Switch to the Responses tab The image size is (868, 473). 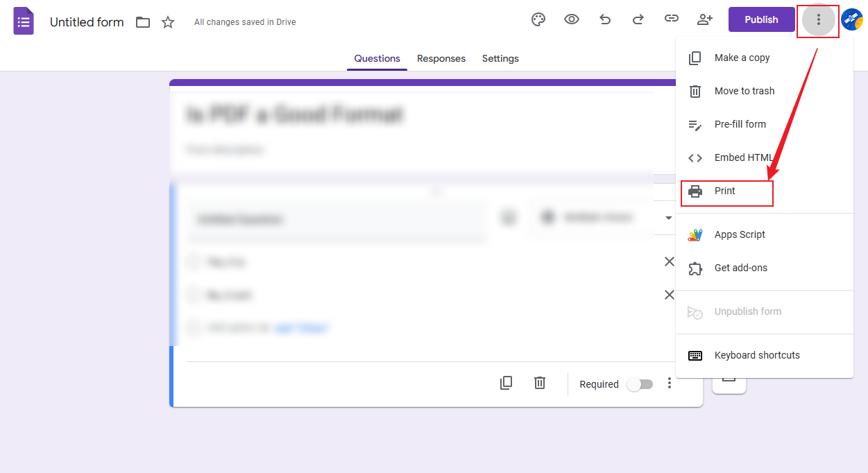(441, 58)
